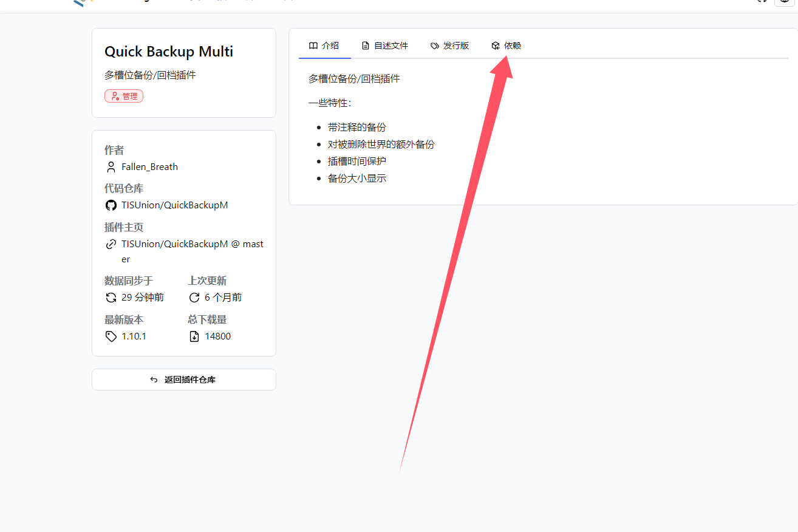Screen dimensions: 798x532
Task: Open the 介绍 tab
Action: (x=324, y=46)
